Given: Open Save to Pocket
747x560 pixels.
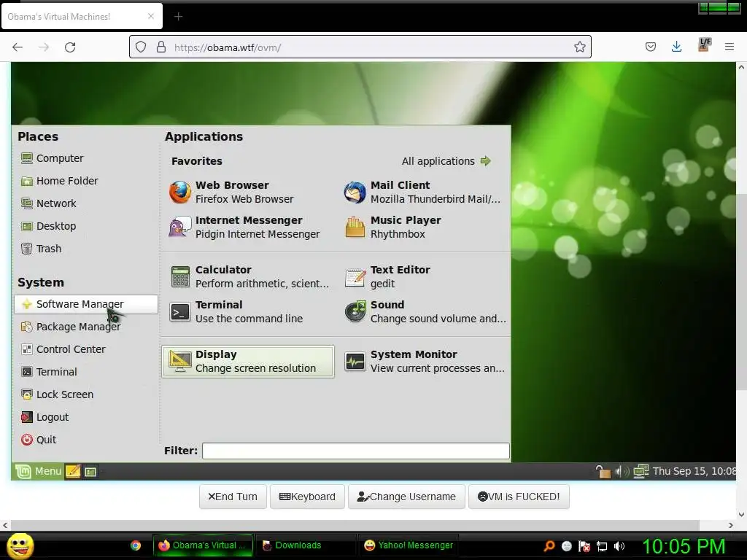Looking at the screenshot, I should pyautogui.click(x=650, y=47).
